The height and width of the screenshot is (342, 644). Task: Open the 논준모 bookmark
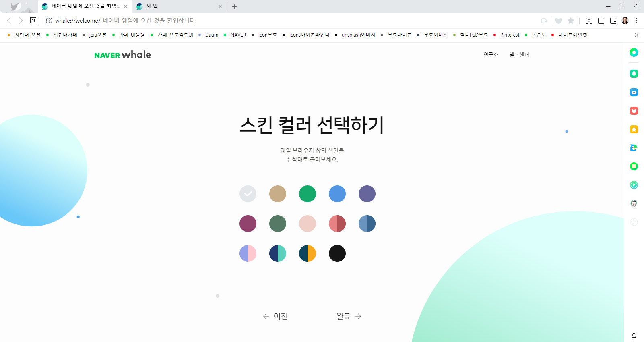(535, 35)
